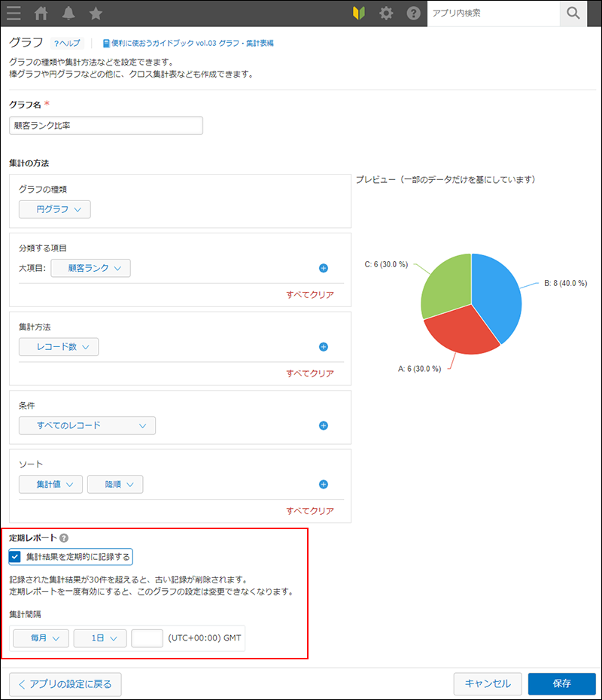This screenshot has height=700, width=602.
Task: Open the すべてのレコード condition dropdown
Action: pos(87,425)
